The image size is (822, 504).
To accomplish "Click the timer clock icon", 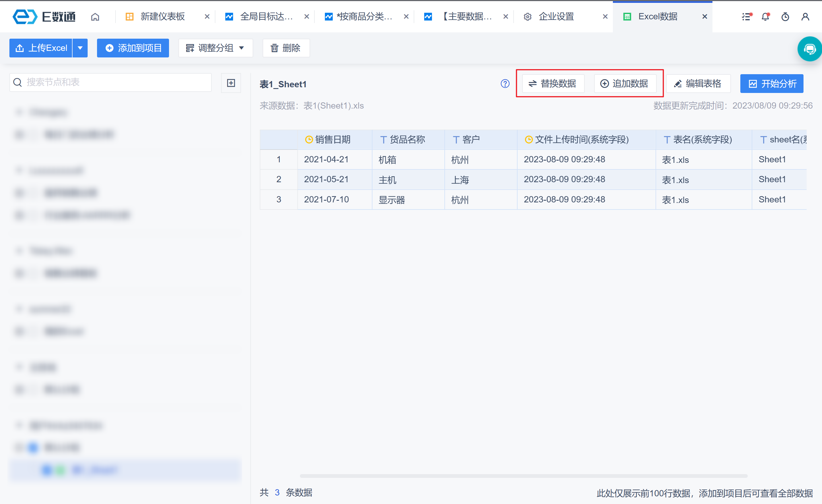I will pos(785,17).
